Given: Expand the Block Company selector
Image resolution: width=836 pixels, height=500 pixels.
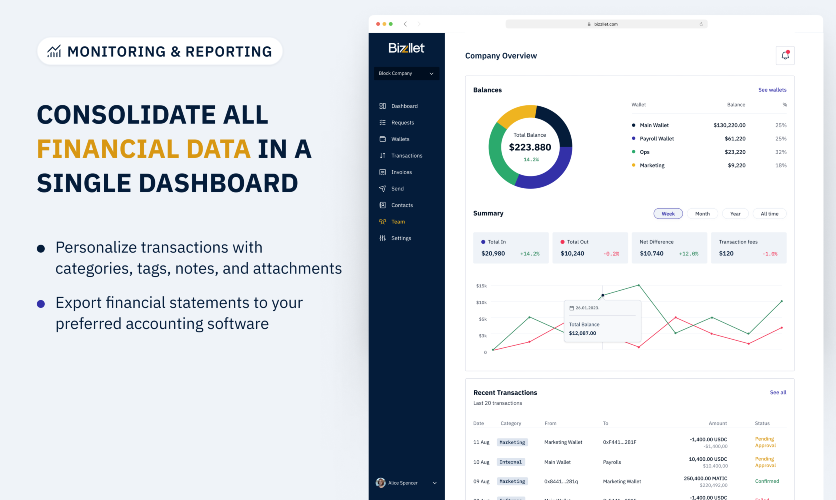Looking at the screenshot, I should [406, 74].
